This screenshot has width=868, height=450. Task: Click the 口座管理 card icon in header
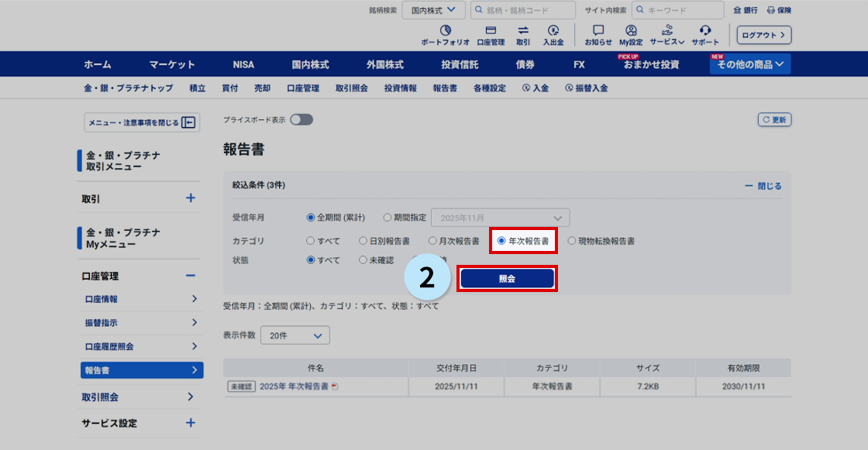click(x=490, y=31)
